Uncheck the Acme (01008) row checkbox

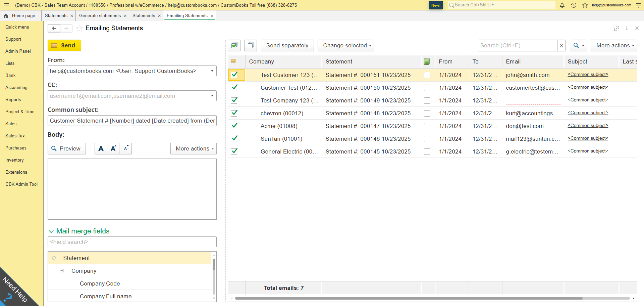click(x=234, y=126)
